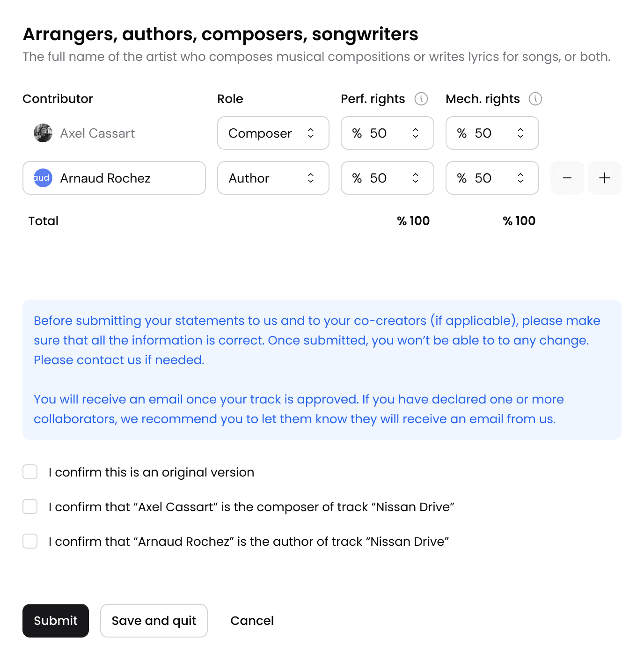The height and width of the screenshot is (660, 644).
Task: Enable the Arnaud Rochez author confirmation checkbox
Action: (30, 541)
